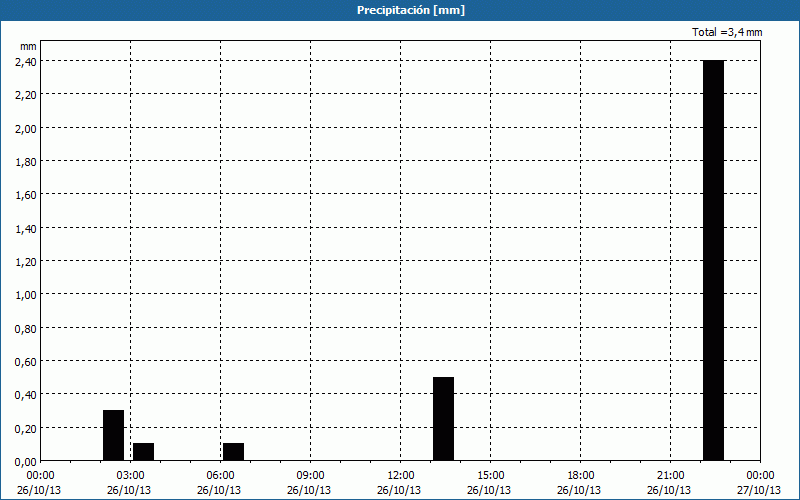
Task: Click the 0,80 y-axis label
Action: click(x=26, y=328)
